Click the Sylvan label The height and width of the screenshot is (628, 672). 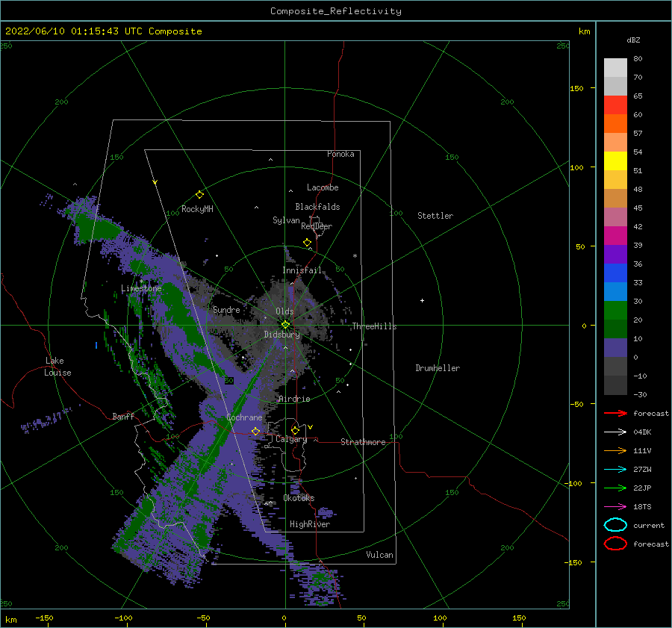(x=286, y=220)
